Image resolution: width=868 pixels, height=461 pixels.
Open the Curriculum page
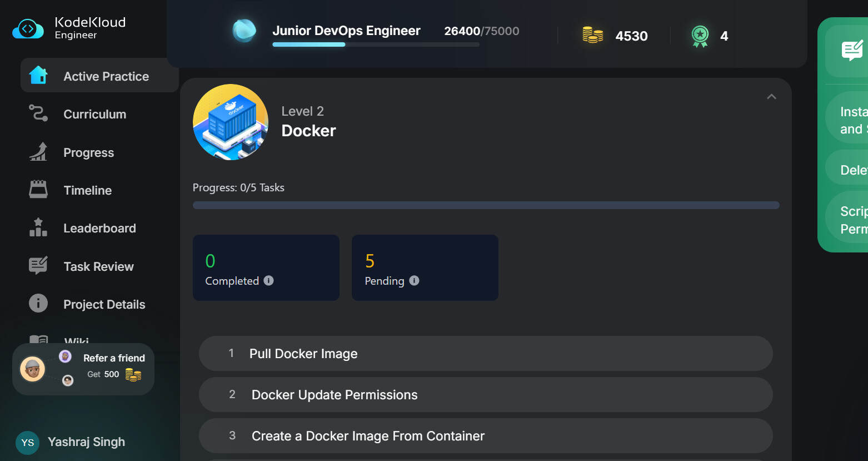pyautogui.click(x=95, y=114)
